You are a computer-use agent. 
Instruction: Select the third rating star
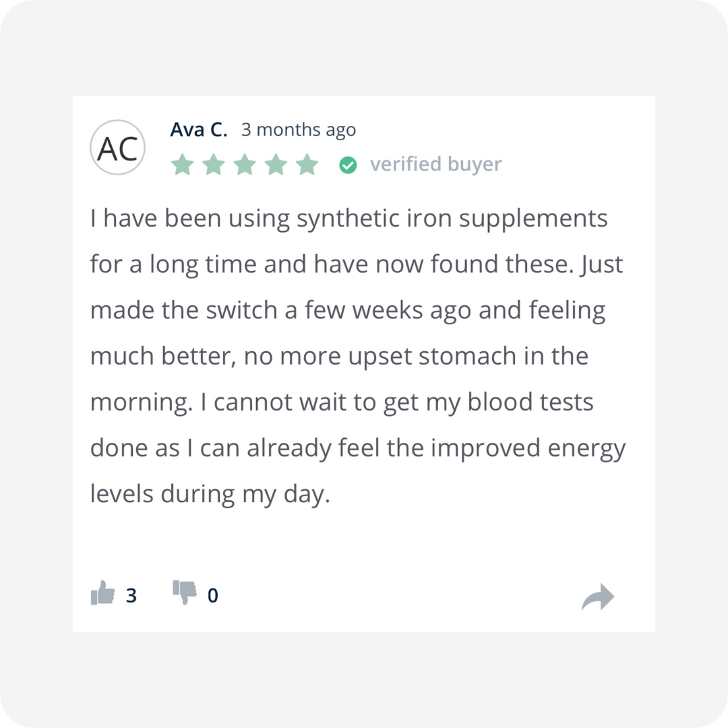click(245, 164)
